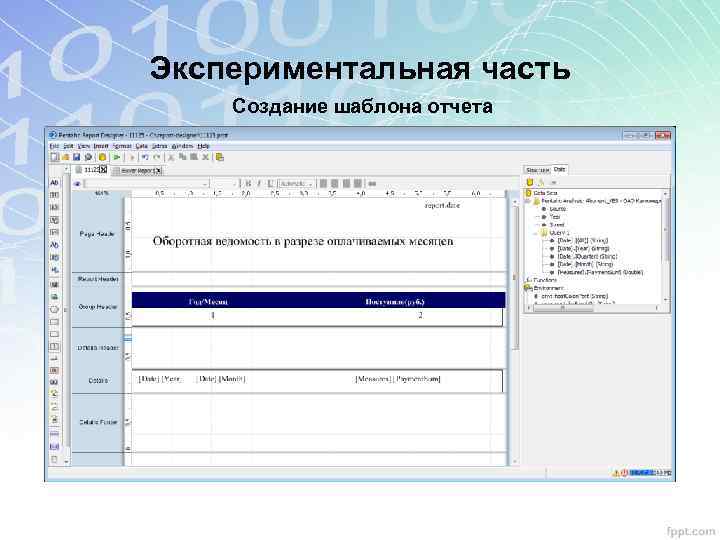Viewport: 720px width, 540px height.
Task: Select the Label 'Ab' tool in the palette
Action: tap(54, 183)
